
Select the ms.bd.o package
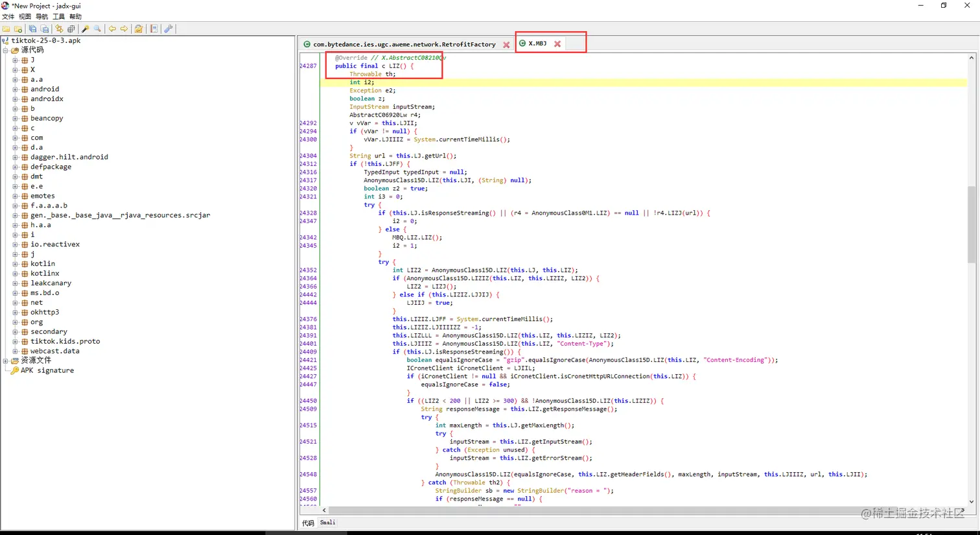(x=45, y=293)
